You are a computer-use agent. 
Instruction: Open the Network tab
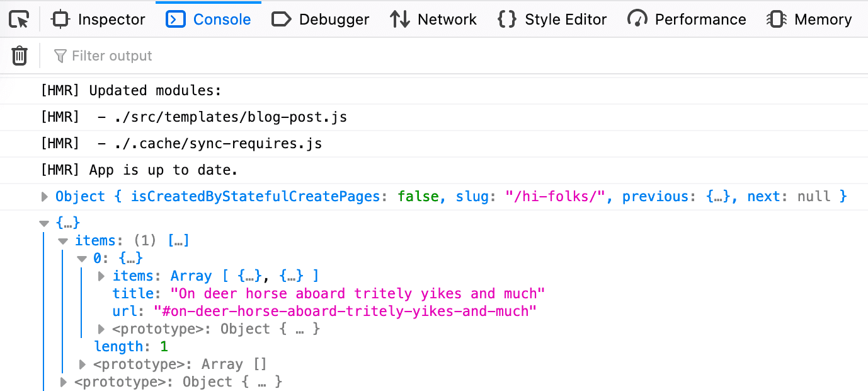pos(433,19)
